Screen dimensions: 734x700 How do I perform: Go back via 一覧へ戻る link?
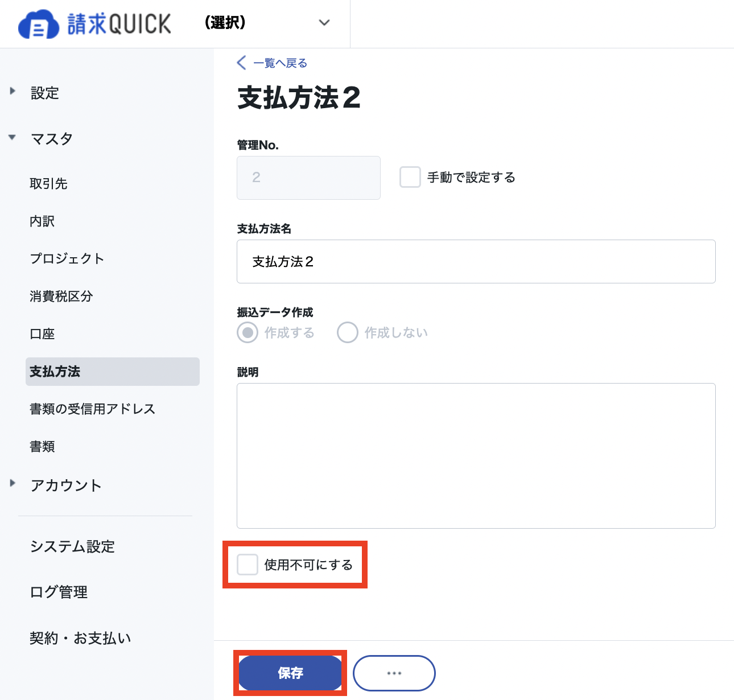[x=280, y=63]
